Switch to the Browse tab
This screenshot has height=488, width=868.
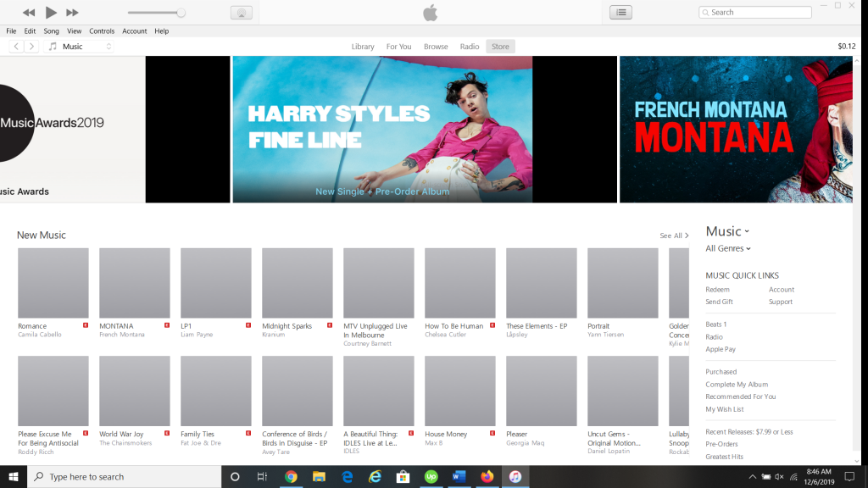coord(436,47)
